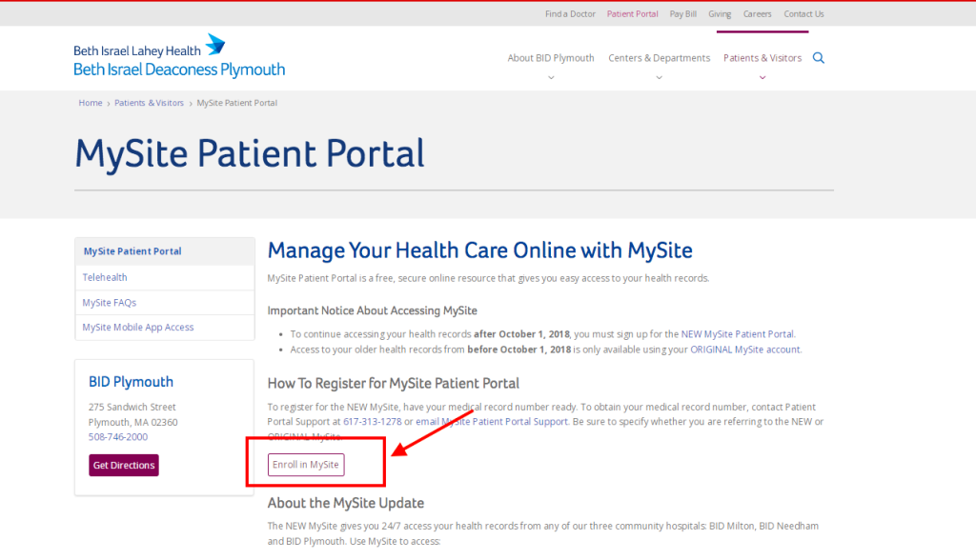
Task: Open NEW MySite Patient Portal link
Action: 738,334
